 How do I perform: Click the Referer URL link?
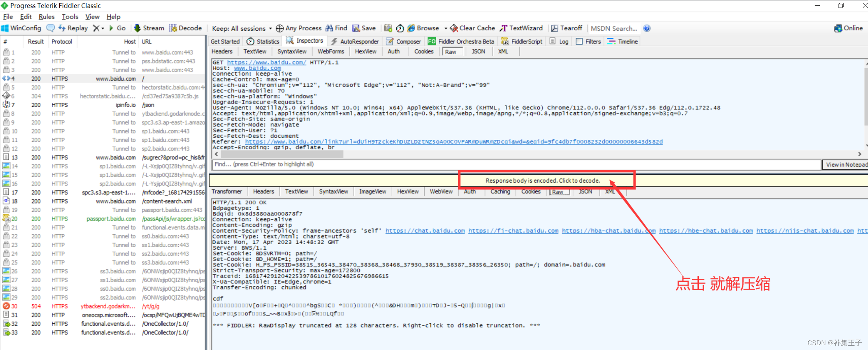454,142
